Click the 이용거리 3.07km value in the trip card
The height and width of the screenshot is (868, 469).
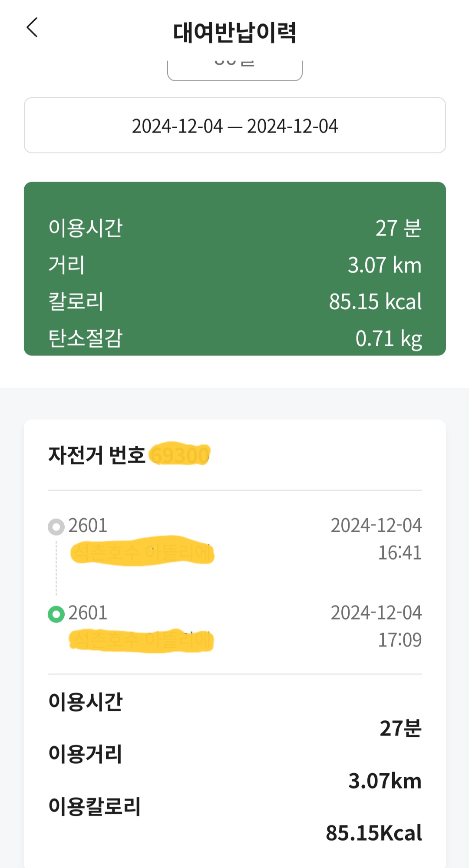point(385,781)
